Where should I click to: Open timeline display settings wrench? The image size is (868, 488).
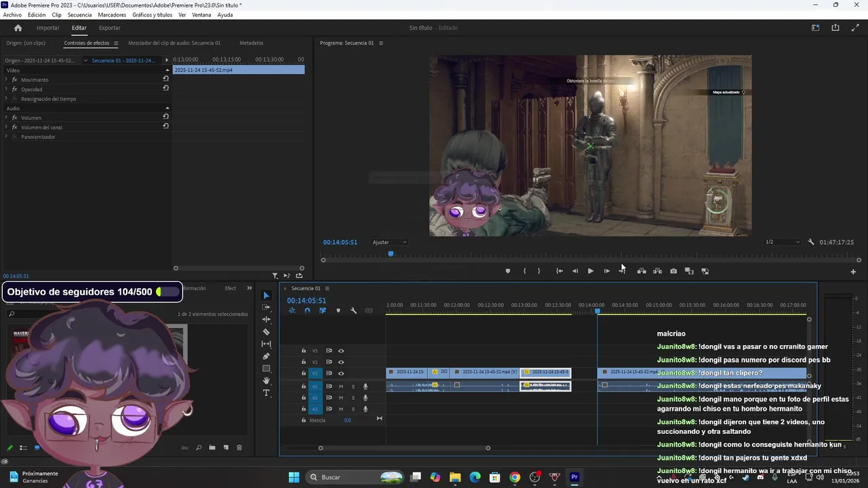[353, 310]
